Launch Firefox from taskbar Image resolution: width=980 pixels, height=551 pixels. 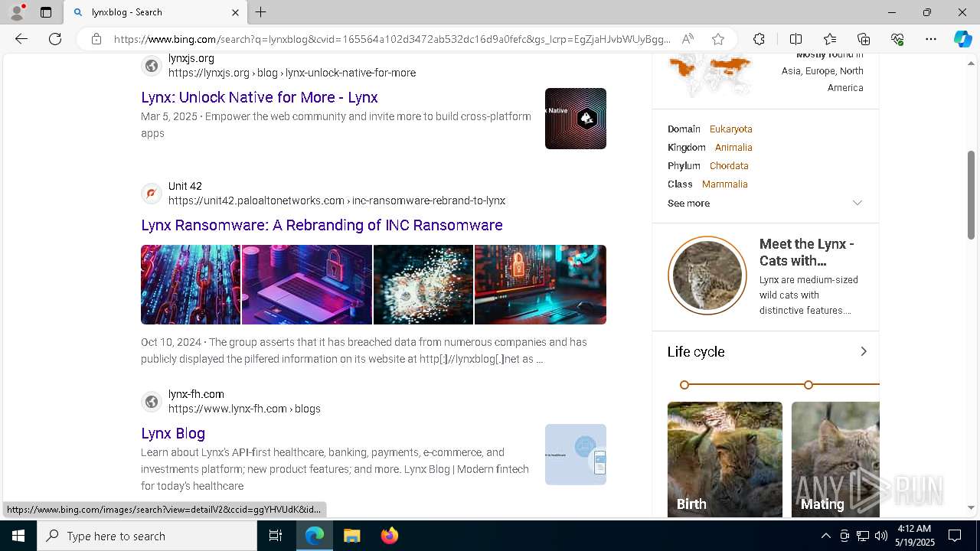coord(390,536)
